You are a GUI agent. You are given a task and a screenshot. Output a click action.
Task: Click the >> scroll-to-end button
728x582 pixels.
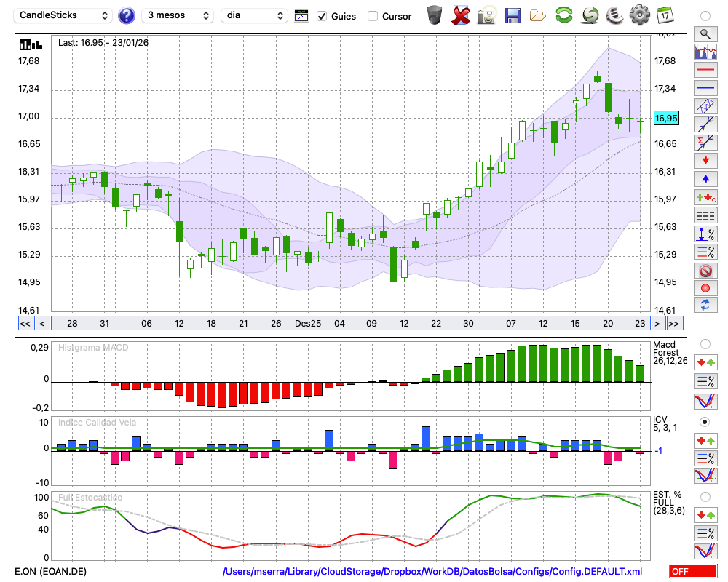point(674,324)
